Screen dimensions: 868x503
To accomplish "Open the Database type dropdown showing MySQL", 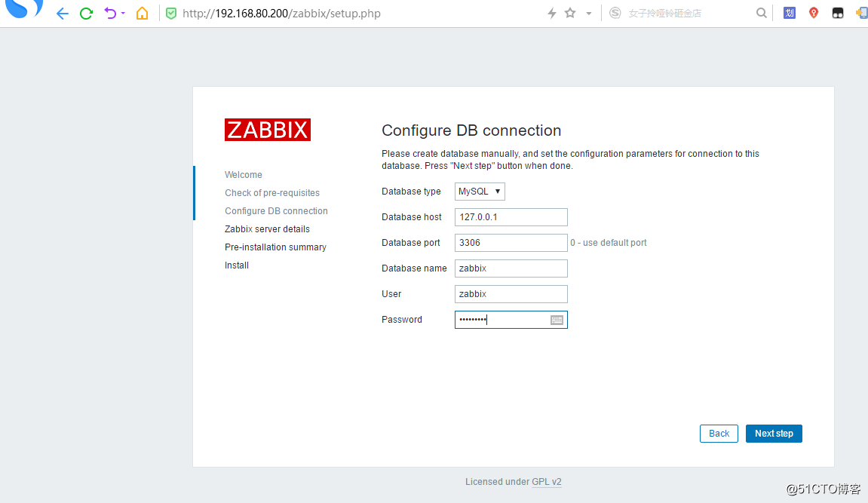I will (480, 191).
